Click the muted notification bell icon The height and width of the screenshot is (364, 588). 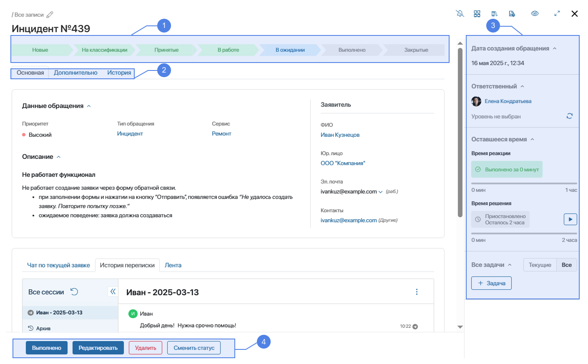click(460, 14)
